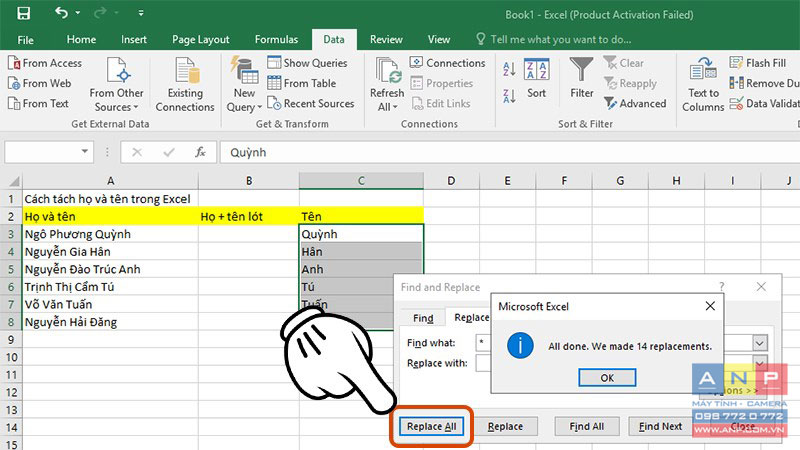Click Flash Fill
Image resolution: width=800 pixels, height=450 pixels.
tap(758, 63)
